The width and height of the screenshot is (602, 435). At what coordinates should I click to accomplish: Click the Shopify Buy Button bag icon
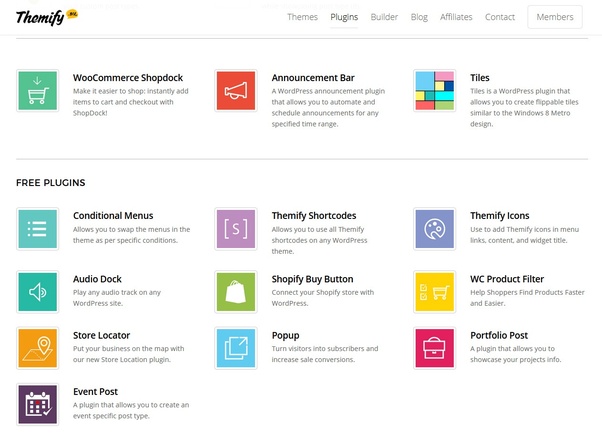click(x=236, y=292)
